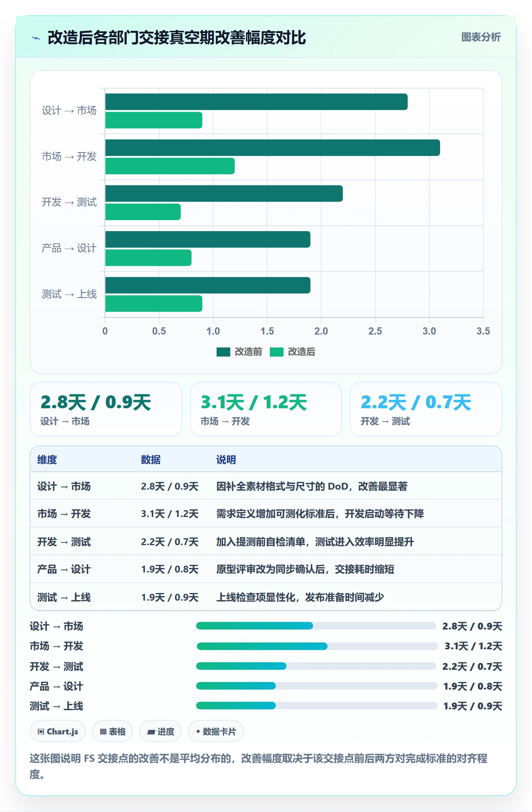The width and height of the screenshot is (532, 812).
Task: Select the 数据卡片 tag chip
Action: (216, 731)
